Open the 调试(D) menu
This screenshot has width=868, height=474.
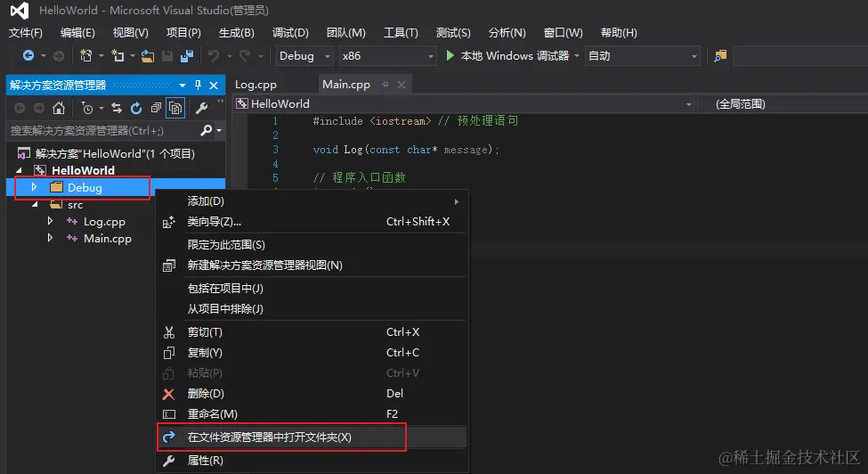[x=290, y=33]
